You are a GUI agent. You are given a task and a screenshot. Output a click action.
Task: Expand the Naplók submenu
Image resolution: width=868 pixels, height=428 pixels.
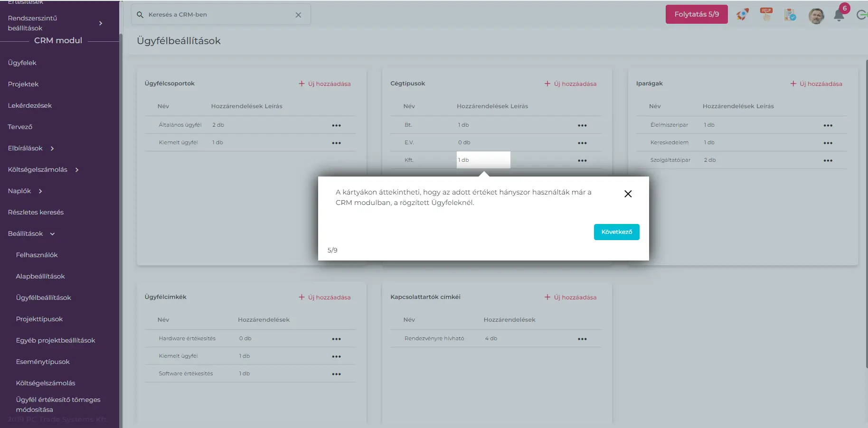[40, 191]
